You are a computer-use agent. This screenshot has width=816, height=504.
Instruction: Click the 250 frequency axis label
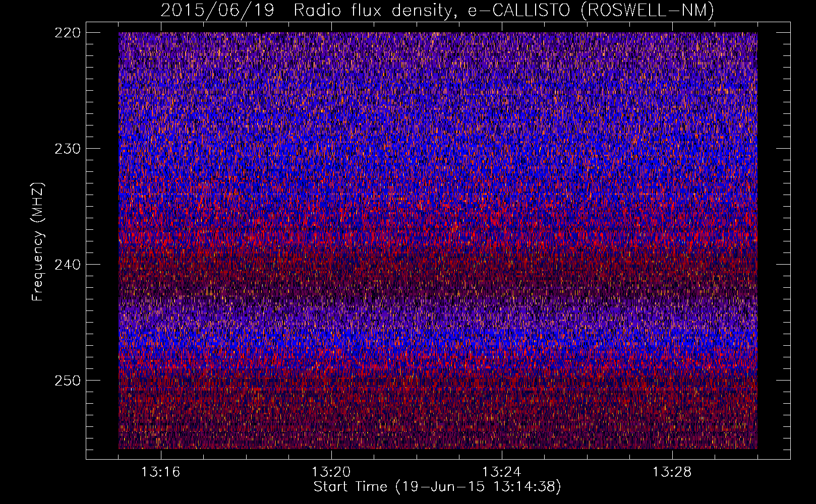(67, 381)
